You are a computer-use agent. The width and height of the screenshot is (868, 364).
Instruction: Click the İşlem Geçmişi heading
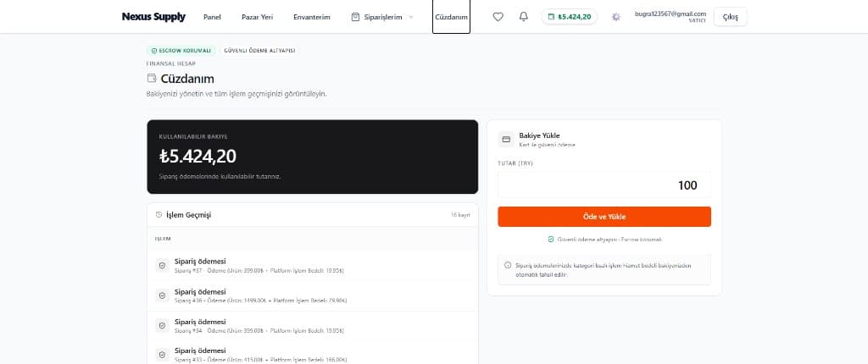coord(188,215)
